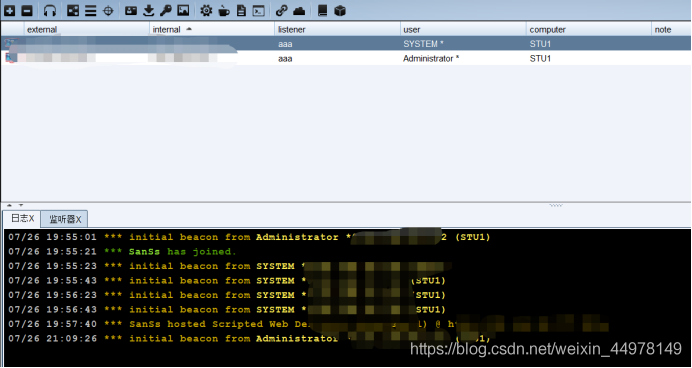Open About via cube icon
Image resolution: width=692 pixels, height=368 pixels.
tap(340, 11)
